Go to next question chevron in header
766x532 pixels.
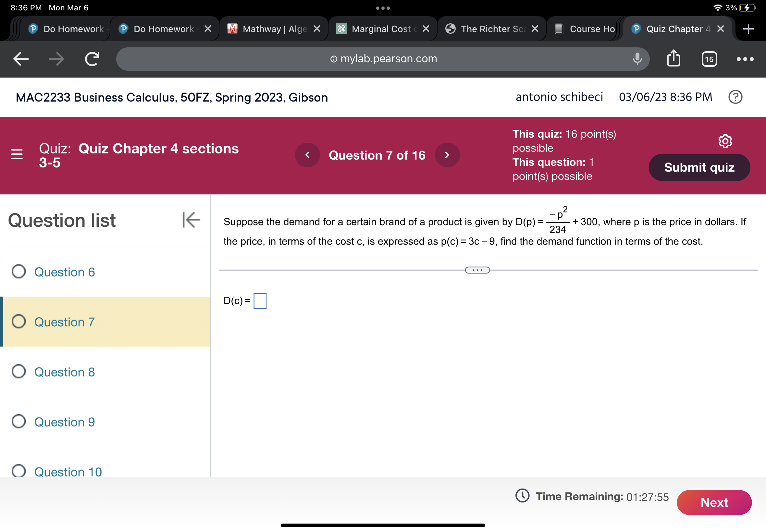coord(447,155)
